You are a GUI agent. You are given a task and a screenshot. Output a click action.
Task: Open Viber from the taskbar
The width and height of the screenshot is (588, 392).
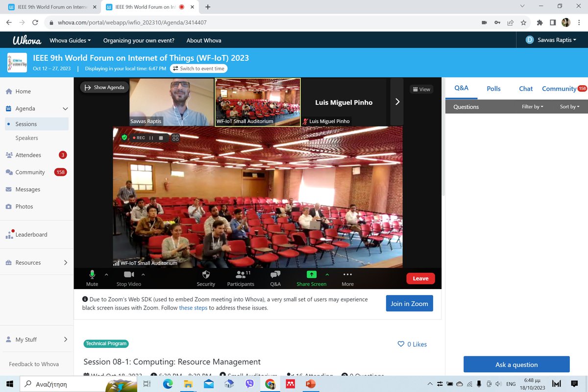coord(249,384)
